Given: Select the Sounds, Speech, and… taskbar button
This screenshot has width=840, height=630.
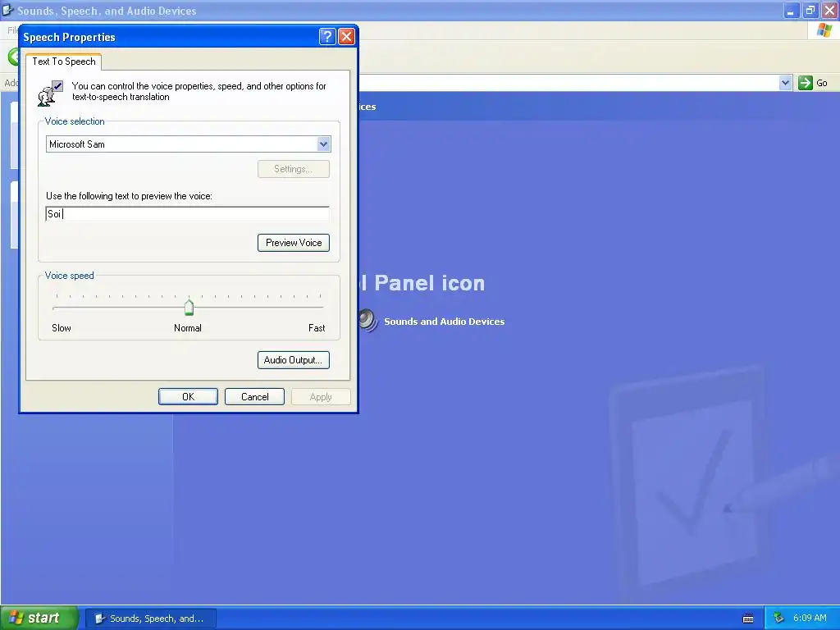Looking at the screenshot, I should (x=151, y=619).
